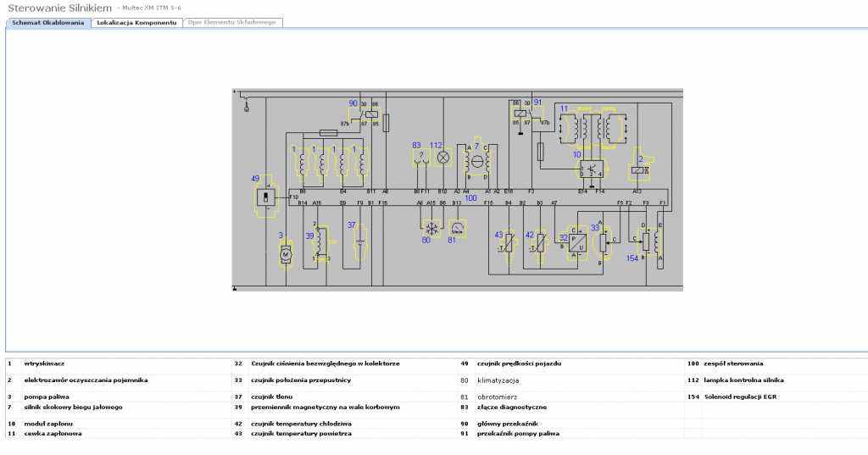
Task: Open the Schemat Okablowania tab
Action: (x=47, y=23)
